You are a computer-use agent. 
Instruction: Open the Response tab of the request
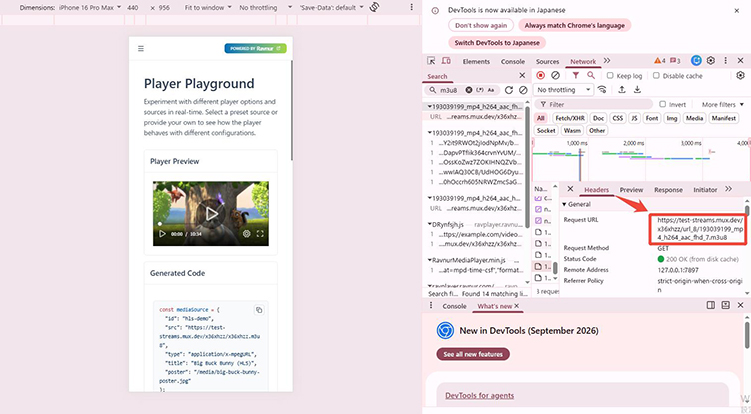[668, 190]
